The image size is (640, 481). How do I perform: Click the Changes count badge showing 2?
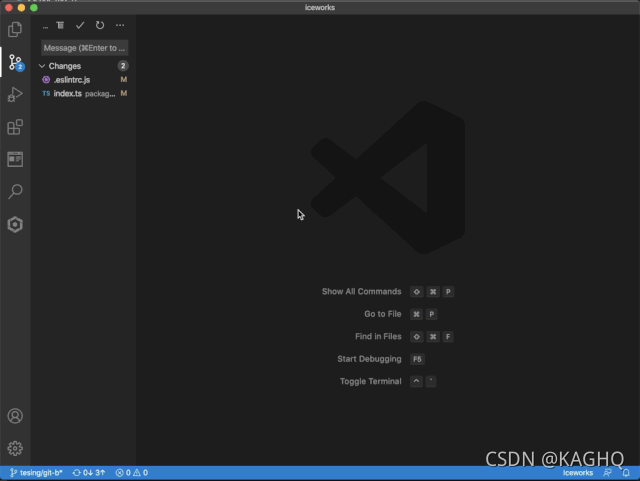click(x=123, y=66)
